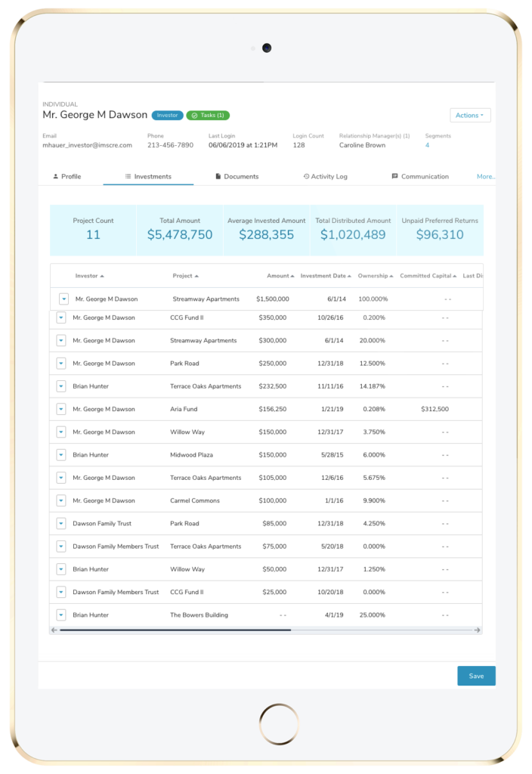Sort by Committed Capital column header

coord(427,276)
